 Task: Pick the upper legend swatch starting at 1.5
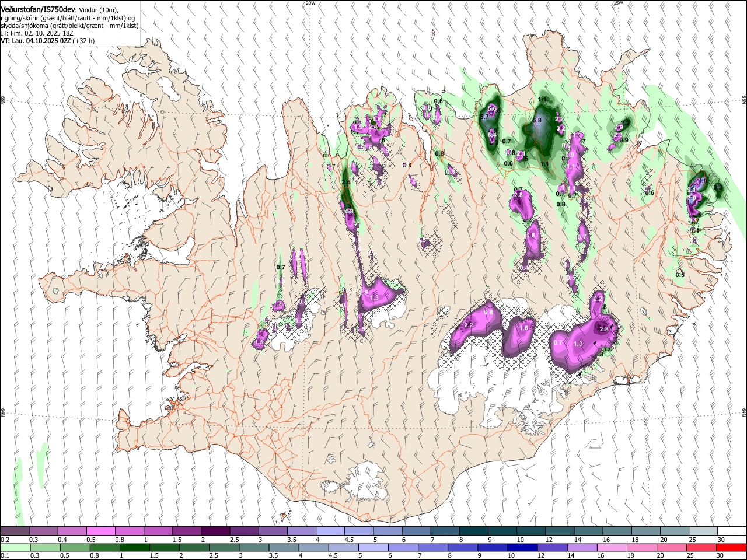(187, 531)
